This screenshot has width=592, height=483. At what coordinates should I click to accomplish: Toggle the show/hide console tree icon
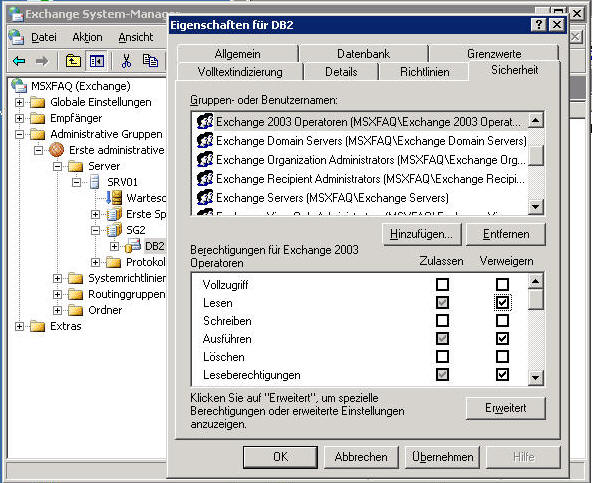pyautogui.click(x=97, y=61)
